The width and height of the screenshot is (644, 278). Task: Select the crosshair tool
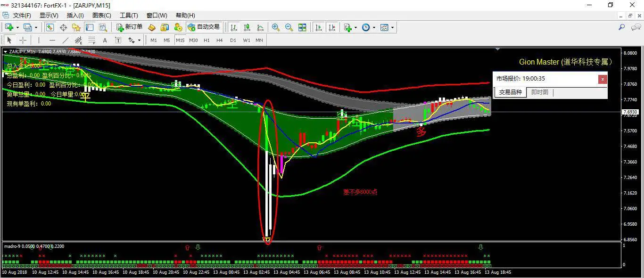coord(23,40)
